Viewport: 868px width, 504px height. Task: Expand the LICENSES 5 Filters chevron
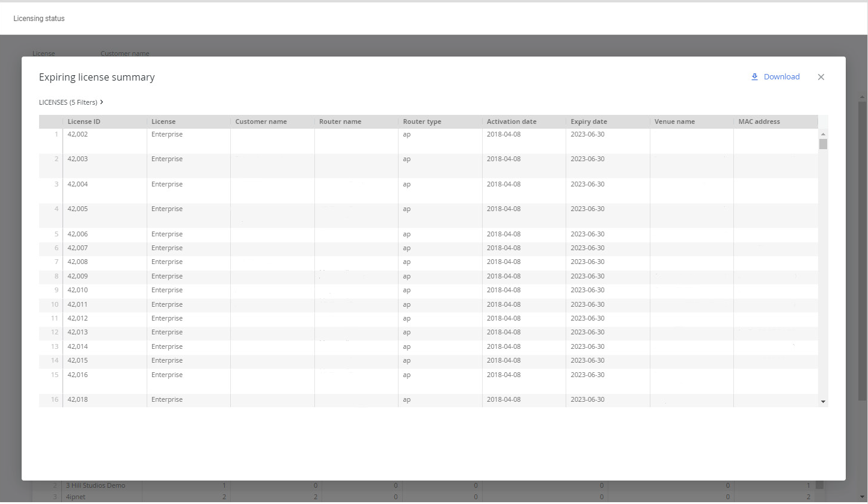click(x=102, y=102)
